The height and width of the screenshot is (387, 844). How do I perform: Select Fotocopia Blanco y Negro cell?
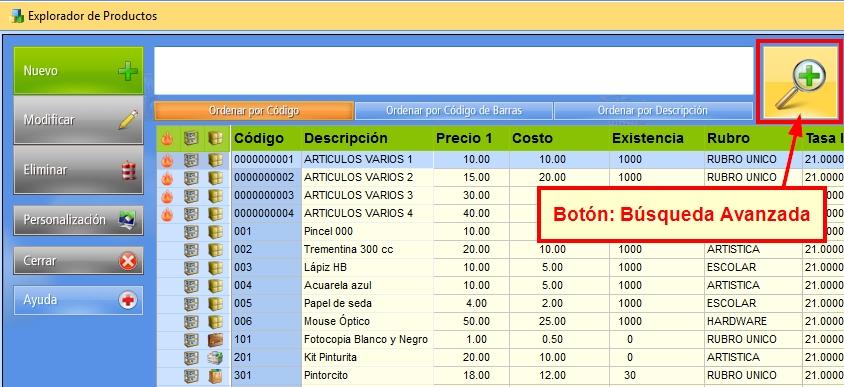tap(367, 339)
